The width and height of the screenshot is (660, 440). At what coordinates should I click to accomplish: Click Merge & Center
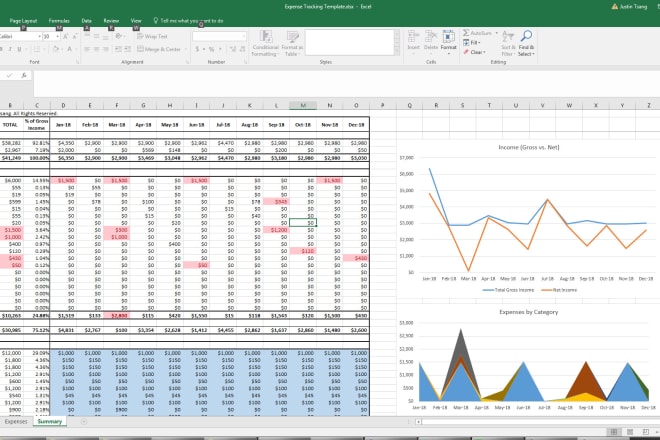point(159,49)
